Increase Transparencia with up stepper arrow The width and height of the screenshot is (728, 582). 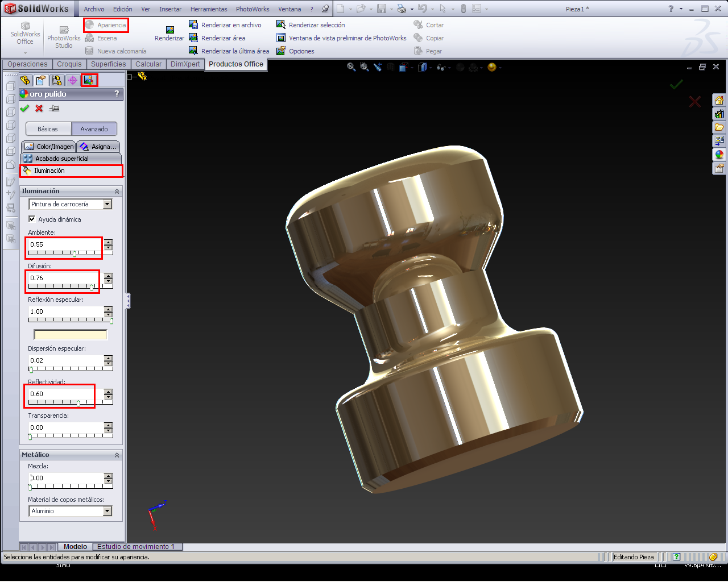[109, 425]
